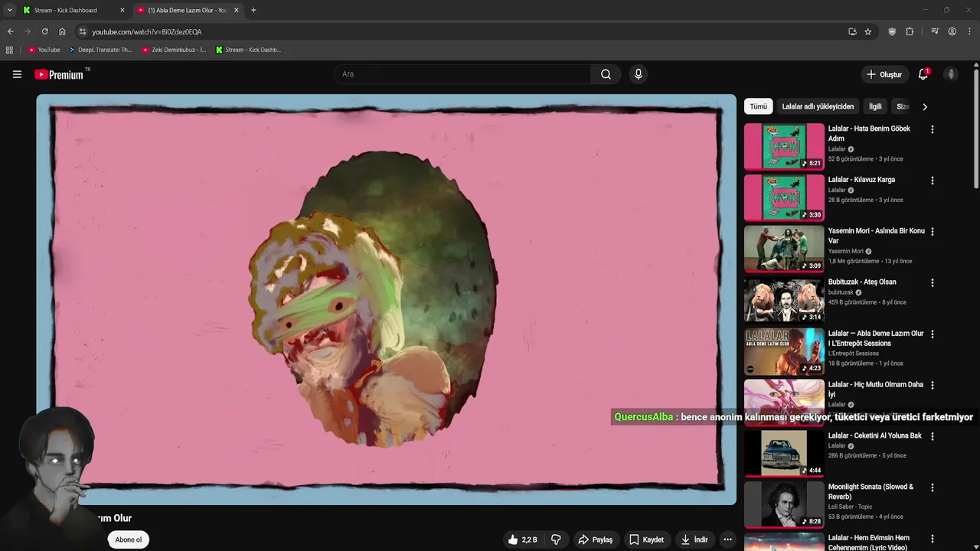
Task: Open notifications bell
Action: point(923,74)
